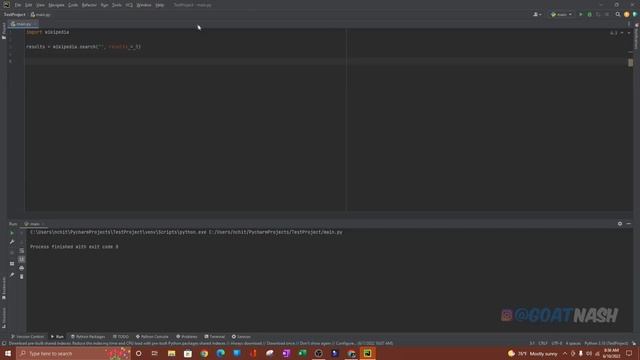Open the View menu
This screenshot has height=360, width=640.
pos(40,5)
